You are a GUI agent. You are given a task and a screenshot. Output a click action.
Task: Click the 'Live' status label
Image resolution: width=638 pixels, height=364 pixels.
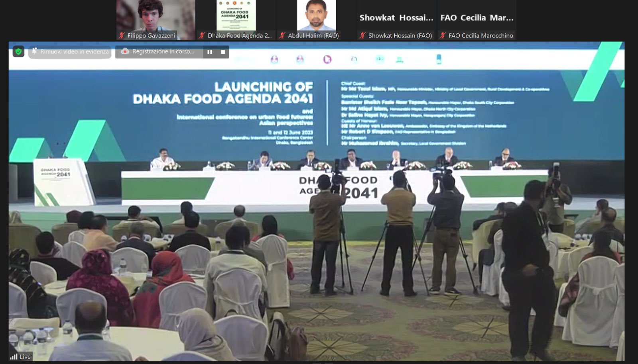[25, 357]
